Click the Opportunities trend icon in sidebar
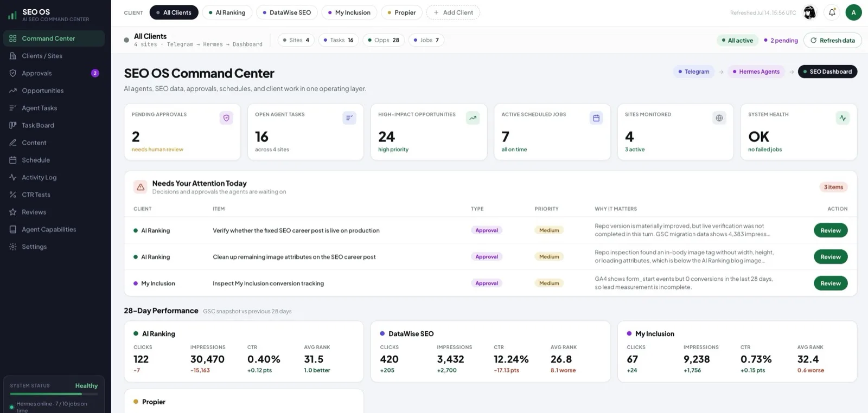This screenshot has width=868, height=413. click(x=13, y=91)
